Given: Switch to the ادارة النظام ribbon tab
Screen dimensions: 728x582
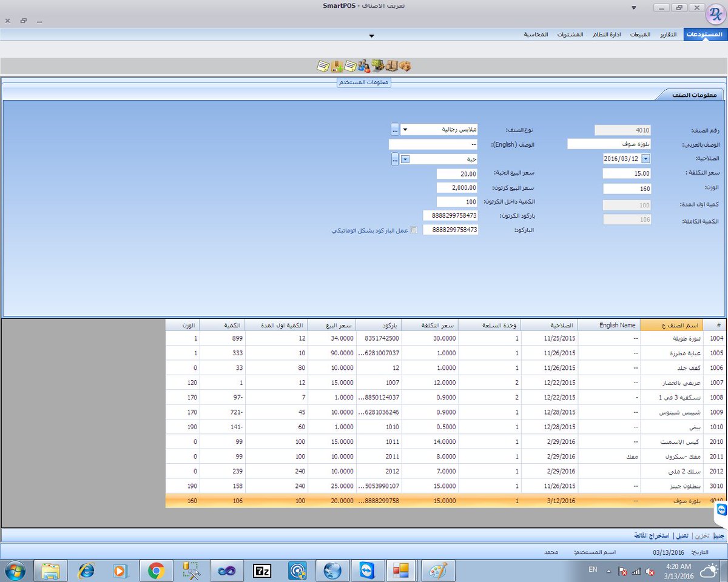Looking at the screenshot, I should click(x=606, y=35).
